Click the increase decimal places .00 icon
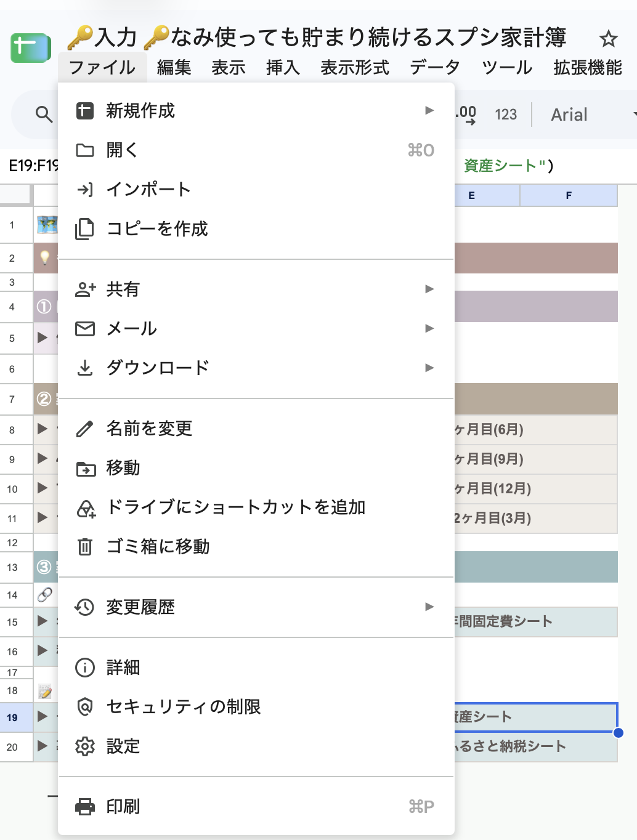 point(466,114)
